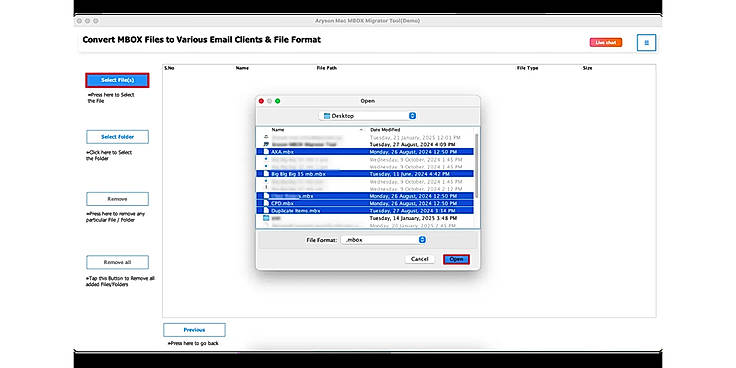Click the Remove all button
Viewport: 736px width, 368px height.
pos(117,262)
